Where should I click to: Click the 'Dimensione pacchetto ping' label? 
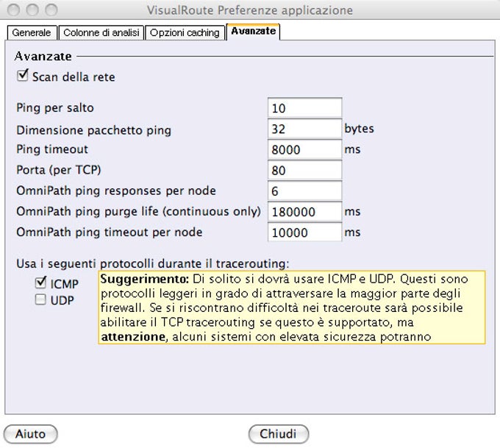pyautogui.click(x=94, y=130)
